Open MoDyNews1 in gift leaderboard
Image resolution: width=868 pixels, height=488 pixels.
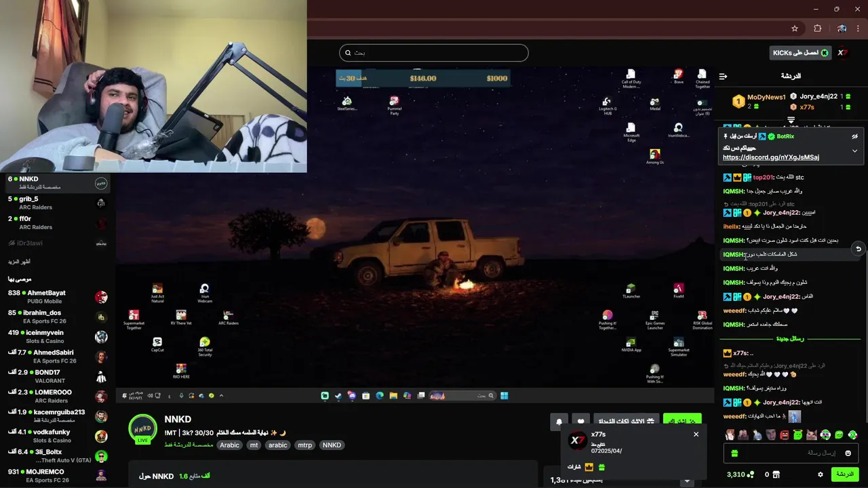[766, 98]
